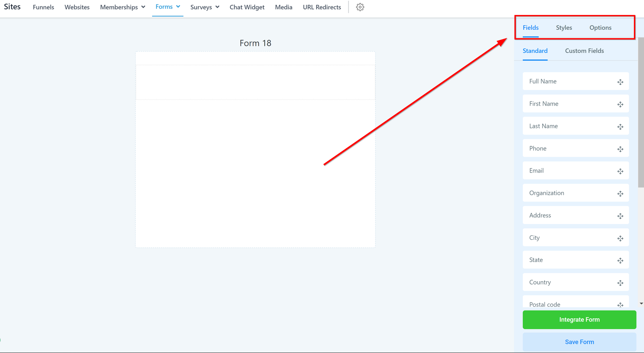Viewport: 644px width, 353px height.
Task: Click the Form 18 title
Action: coord(255,43)
